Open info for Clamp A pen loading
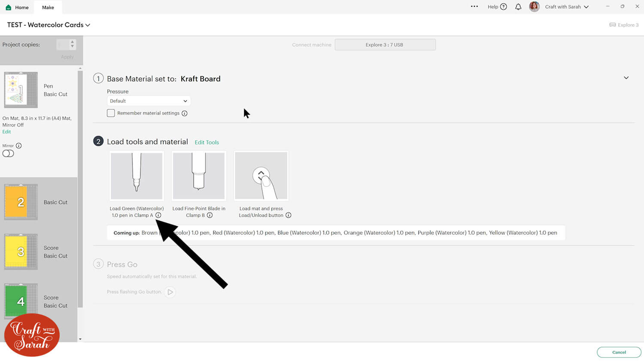 tap(158, 215)
